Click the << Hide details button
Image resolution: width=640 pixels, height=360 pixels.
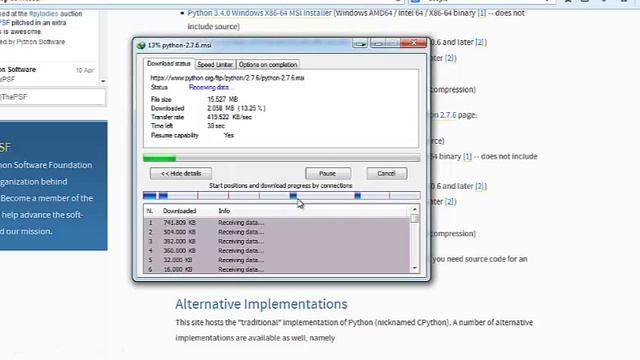181,173
